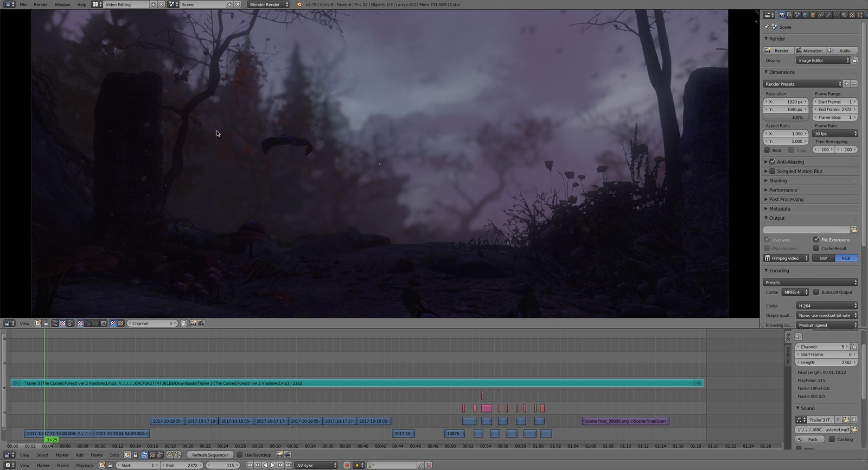
Task: Open the Render Layers properties tab
Action: click(x=789, y=15)
